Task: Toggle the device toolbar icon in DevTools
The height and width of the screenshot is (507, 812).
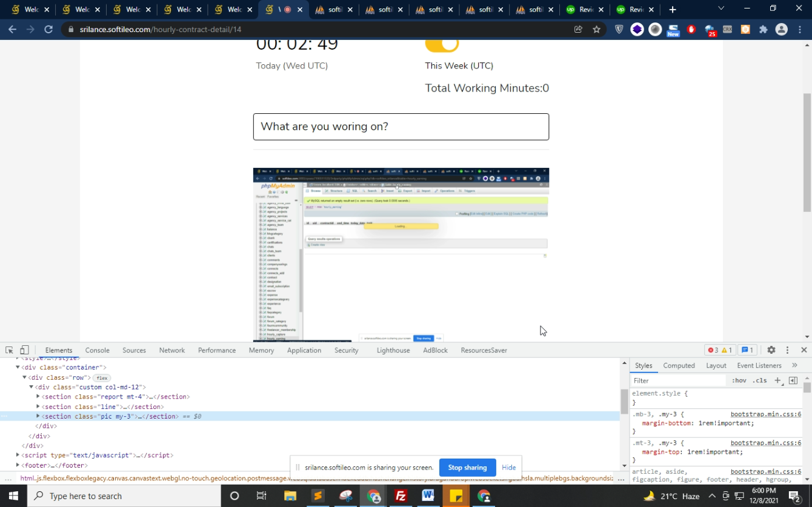Action: tap(24, 350)
